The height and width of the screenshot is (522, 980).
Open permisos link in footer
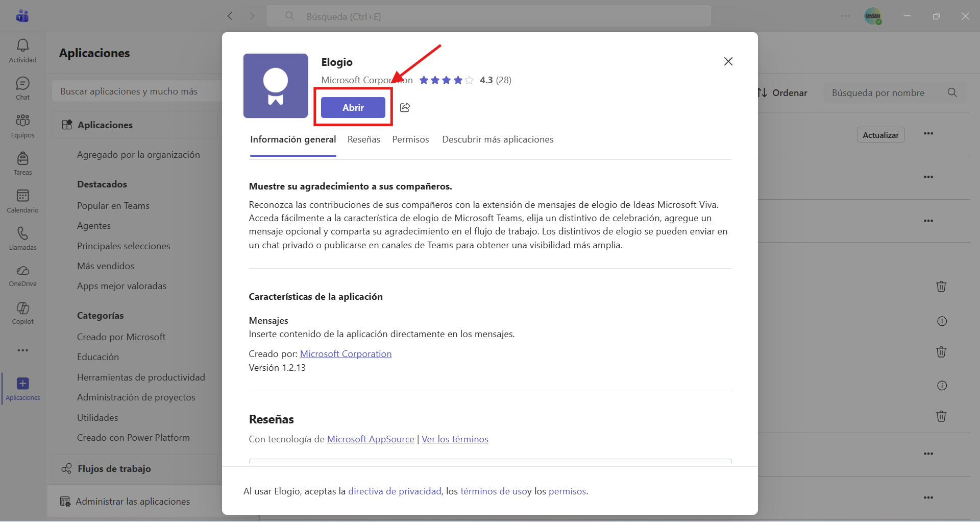coord(567,491)
